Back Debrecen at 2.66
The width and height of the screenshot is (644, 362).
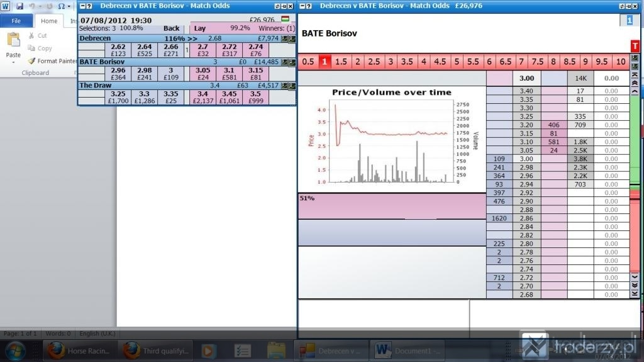tap(171, 50)
